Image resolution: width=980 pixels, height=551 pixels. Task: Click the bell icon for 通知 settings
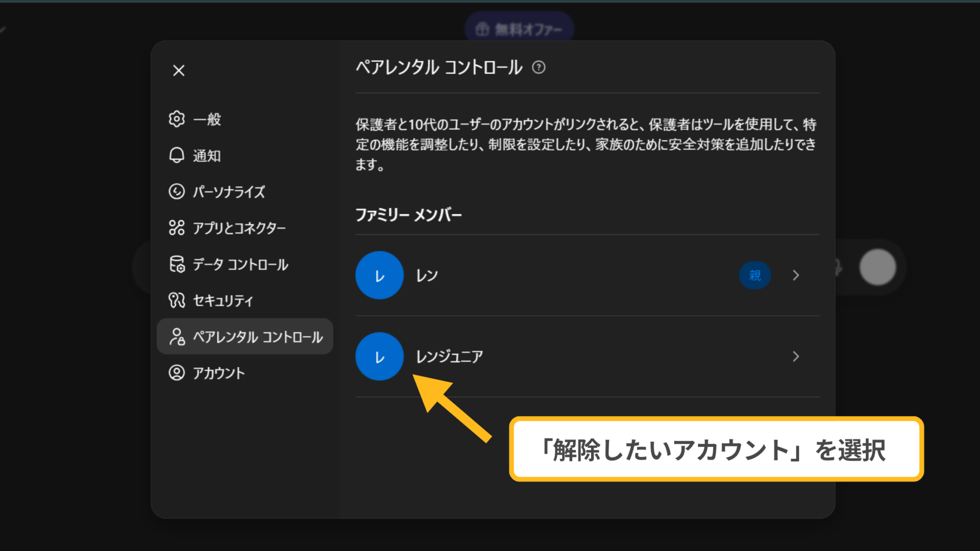click(176, 156)
